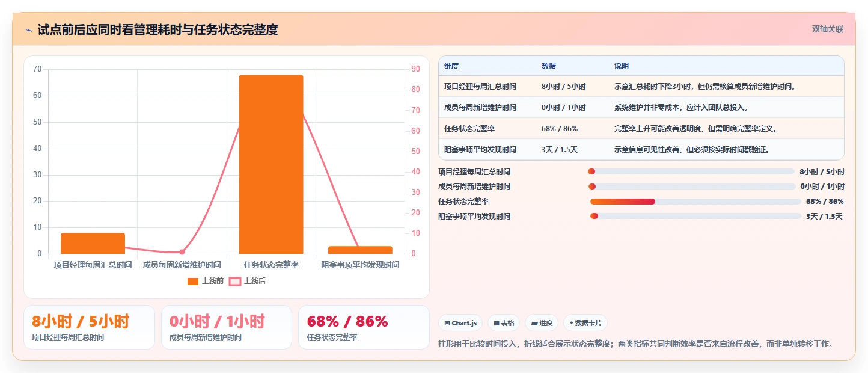Click the 说明 column header
Image resolution: width=868 pixels, height=373 pixels.
[x=621, y=66]
